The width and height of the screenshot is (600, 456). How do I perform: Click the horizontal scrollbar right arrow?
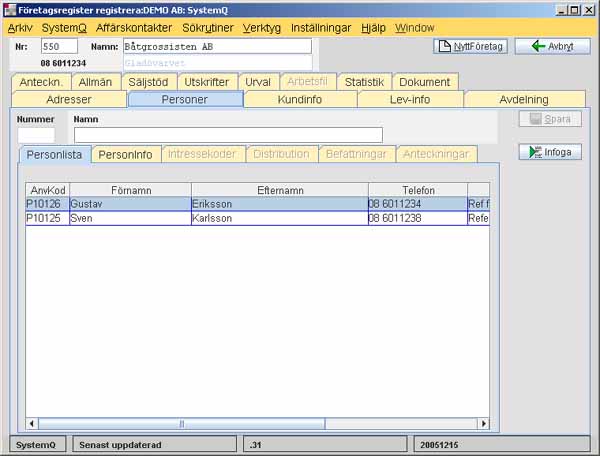[x=484, y=423]
